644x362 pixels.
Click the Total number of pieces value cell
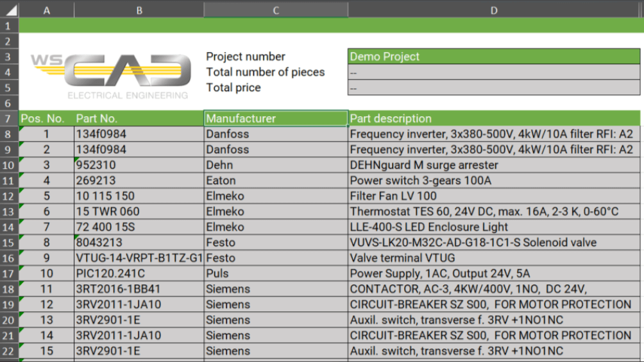[494, 73]
